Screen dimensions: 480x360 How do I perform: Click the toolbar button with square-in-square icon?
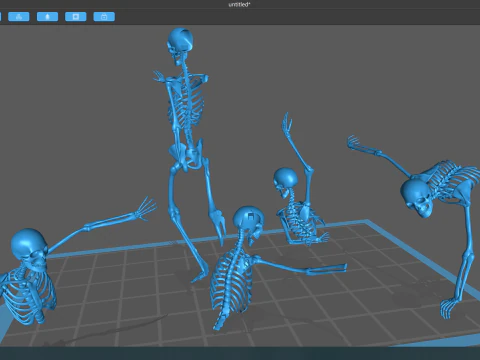coord(76,17)
